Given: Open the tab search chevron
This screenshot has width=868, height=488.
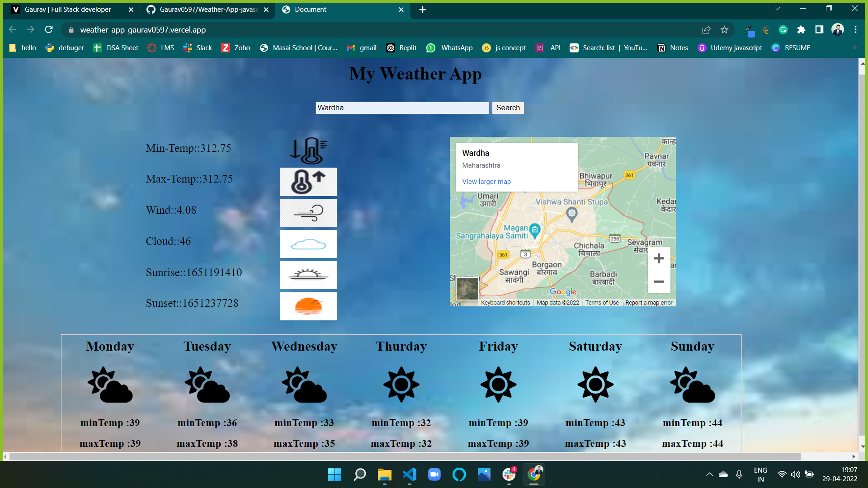Looking at the screenshot, I should [x=777, y=8].
